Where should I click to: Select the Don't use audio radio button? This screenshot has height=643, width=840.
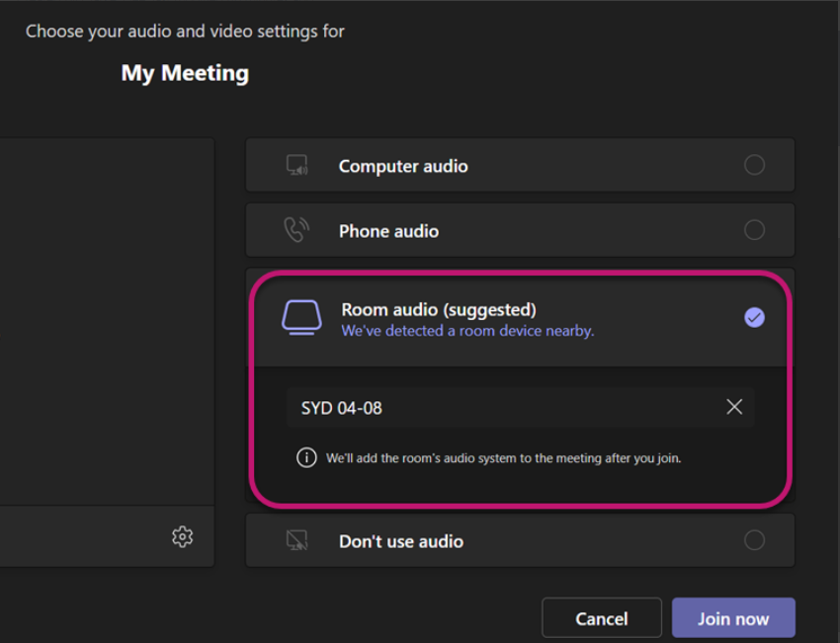(754, 539)
